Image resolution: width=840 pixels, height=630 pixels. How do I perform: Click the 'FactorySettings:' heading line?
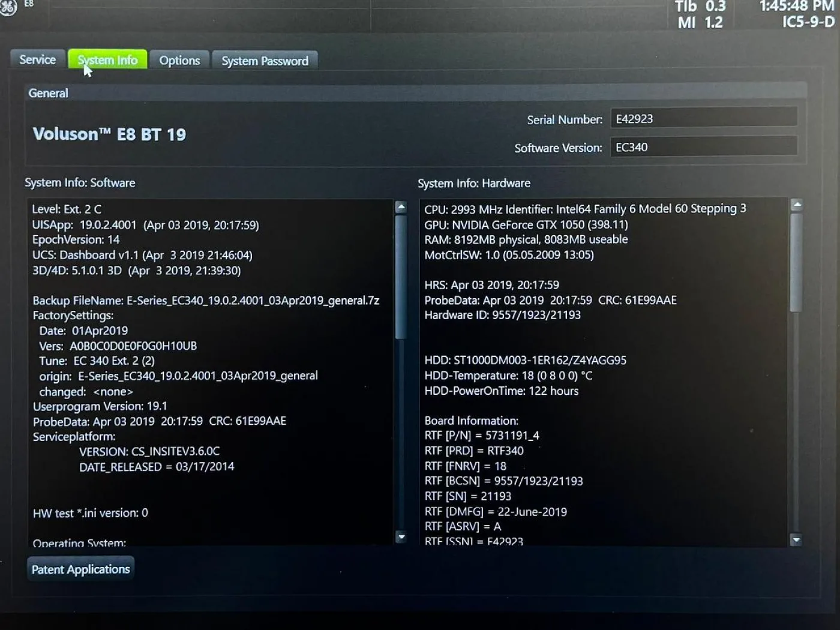coord(73,315)
